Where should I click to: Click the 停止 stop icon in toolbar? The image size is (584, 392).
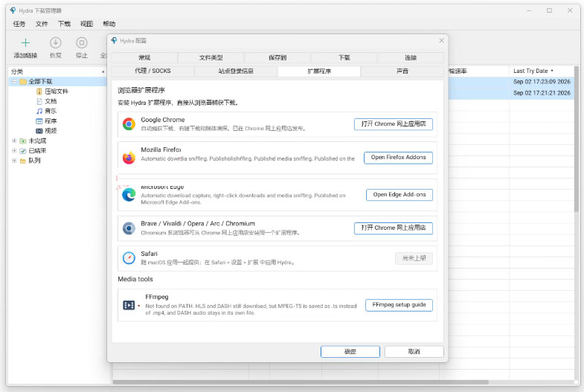tap(82, 43)
